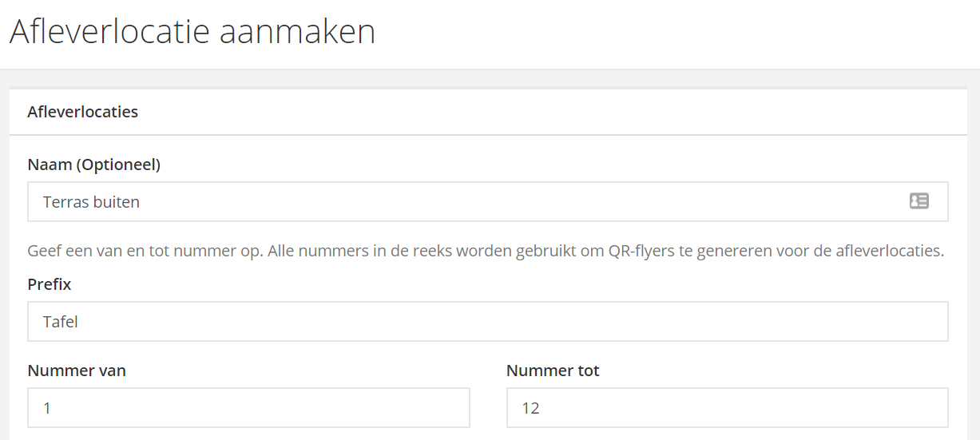Click the "Terras buiten" text in Naam
This screenshot has width=980, height=440.
click(91, 202)
